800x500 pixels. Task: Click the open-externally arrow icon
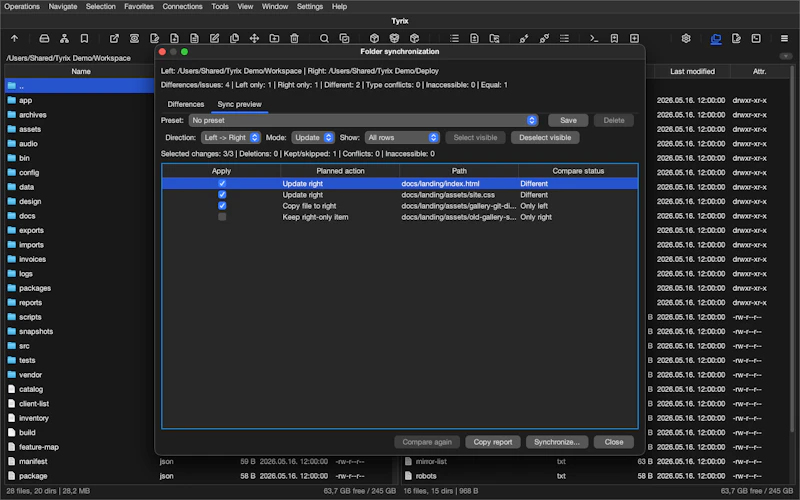[x=114, y=38]
